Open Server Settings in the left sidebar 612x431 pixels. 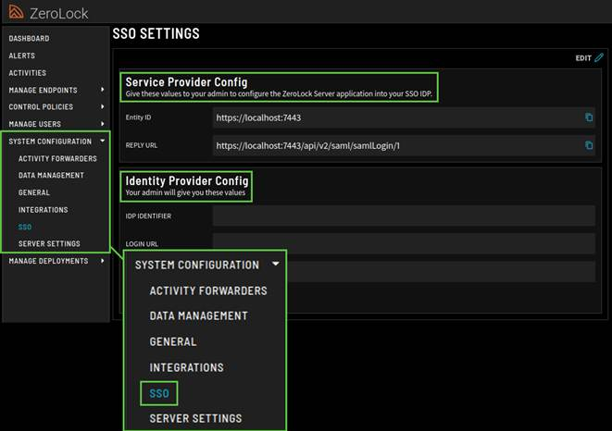coord(49,244)
